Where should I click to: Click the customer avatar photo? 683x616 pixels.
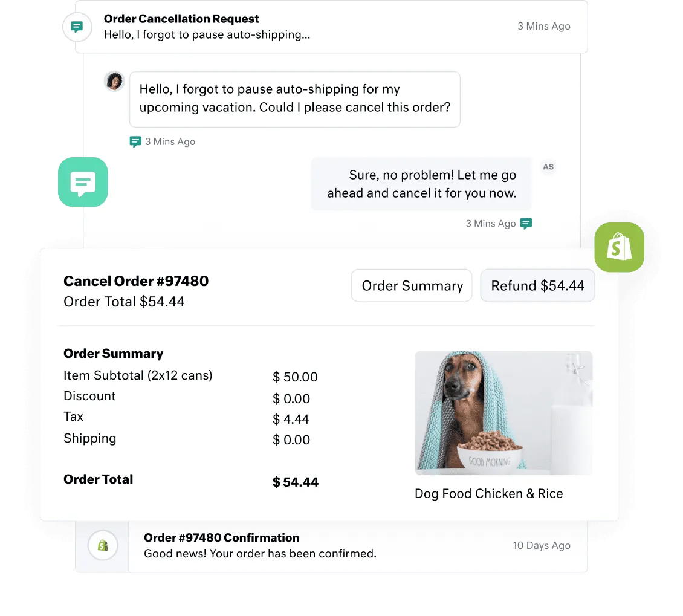[x=115, y=82]
